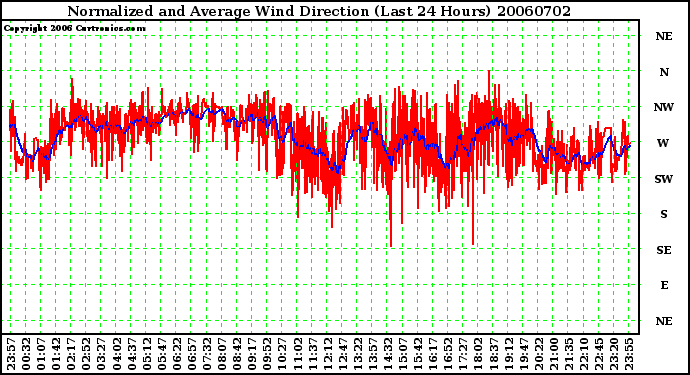Click the W direction label
Image resolution: width=690 pixels, height=375 pixels.
point(663,143)
